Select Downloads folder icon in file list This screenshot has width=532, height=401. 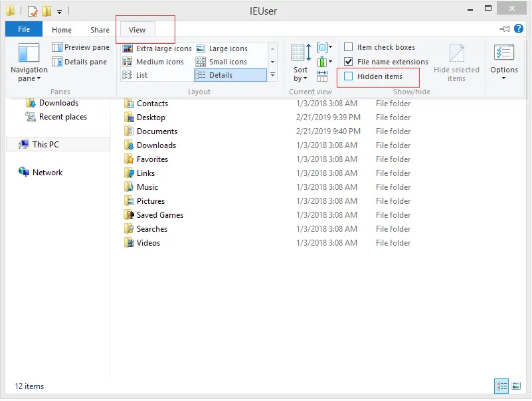(x=129, y=145)
